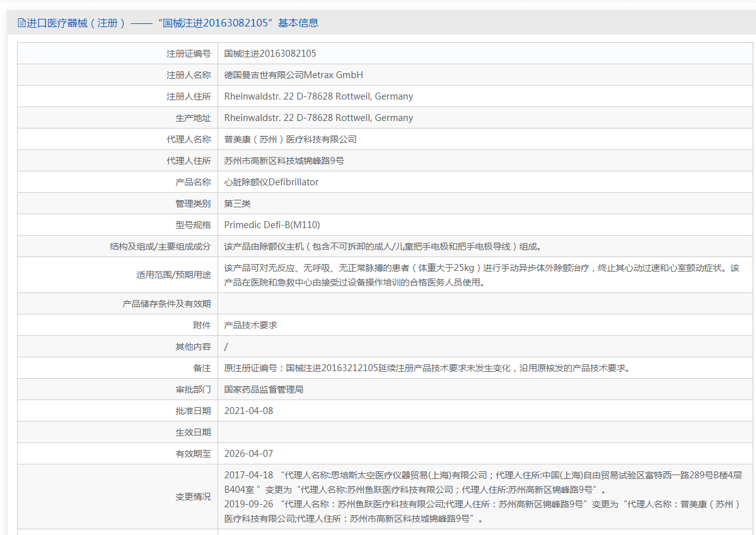The image size is (756, 535).
Task: Select registrant name 德国曼吉世有限公司Metrax GmbH
Action: click(293, 75)
